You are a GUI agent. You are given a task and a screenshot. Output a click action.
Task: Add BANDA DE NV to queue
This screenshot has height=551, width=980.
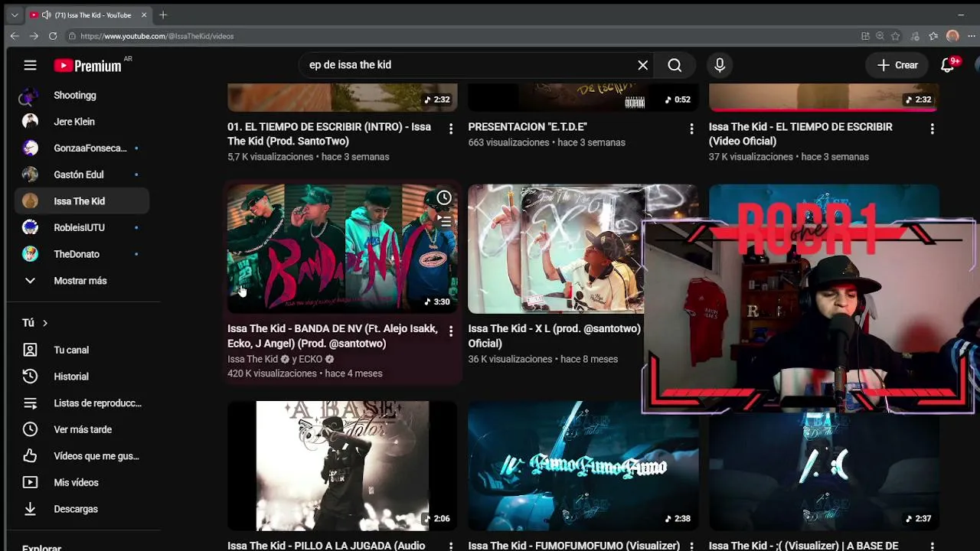(444, 222)
